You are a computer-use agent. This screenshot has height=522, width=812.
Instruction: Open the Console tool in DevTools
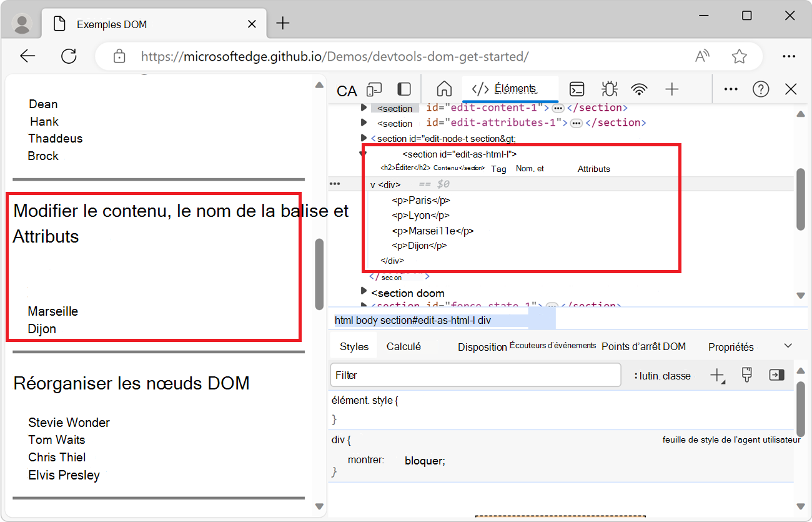click(x=577, y=89)
